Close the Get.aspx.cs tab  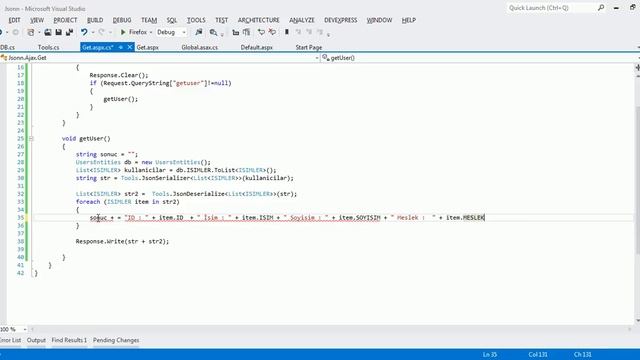[130, 47]
